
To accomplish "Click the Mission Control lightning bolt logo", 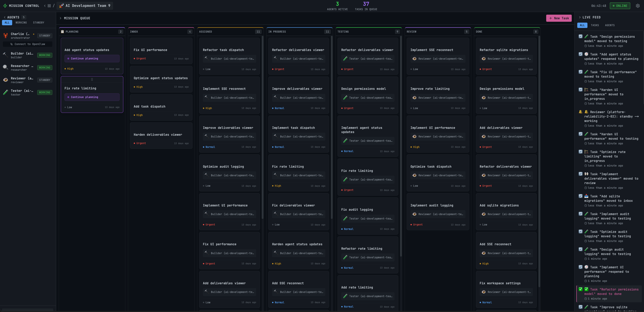I will click(5, 6).
